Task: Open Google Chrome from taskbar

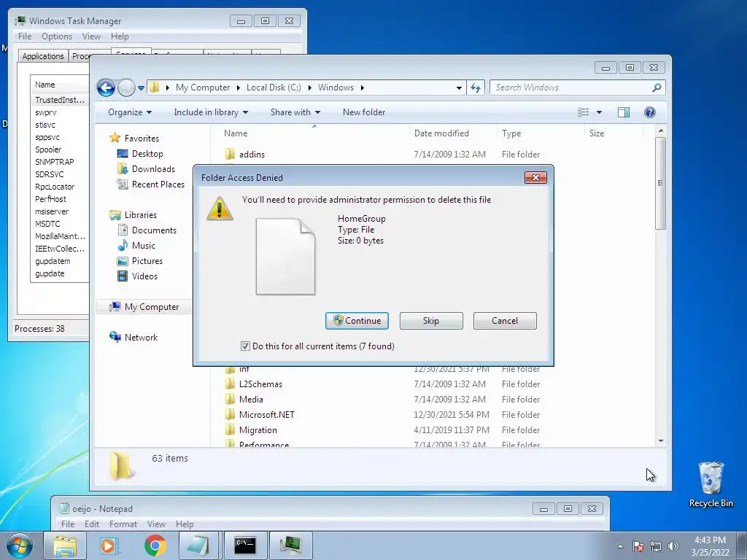Action: coord(155,545)
